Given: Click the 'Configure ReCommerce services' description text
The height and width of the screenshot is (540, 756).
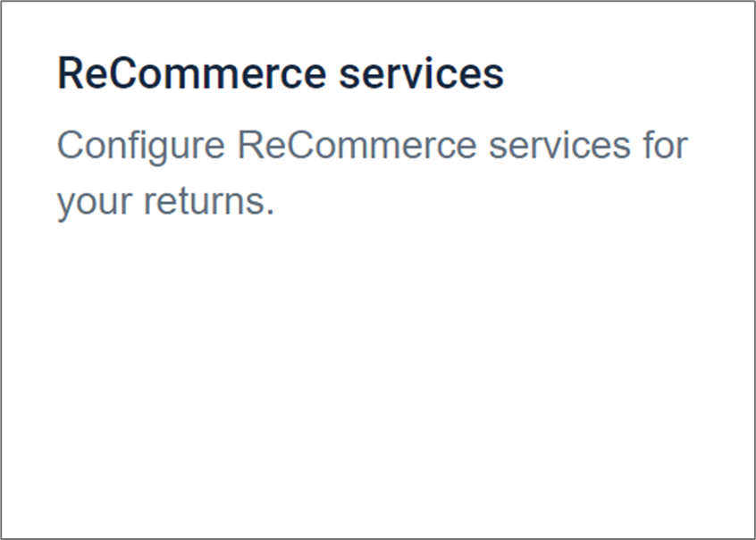Looking at the screenshot, I should [x=372, y=145].
